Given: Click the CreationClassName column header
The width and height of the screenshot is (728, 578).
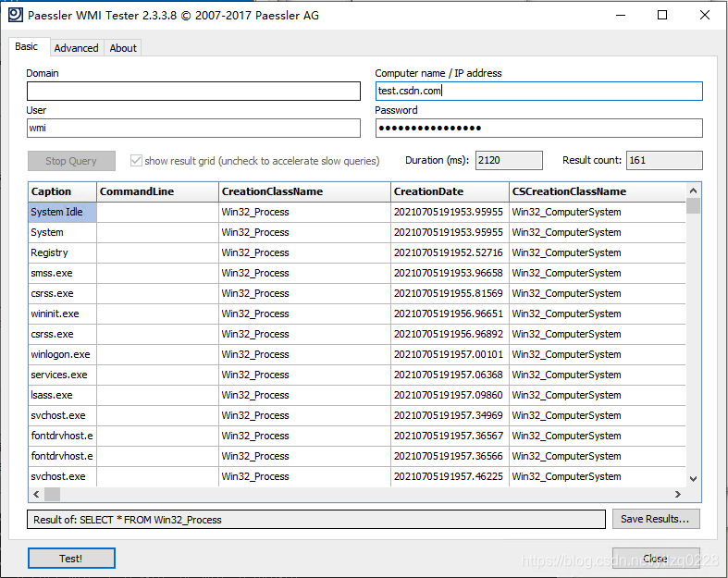Looking at the screenshot, I should (304, 191).
